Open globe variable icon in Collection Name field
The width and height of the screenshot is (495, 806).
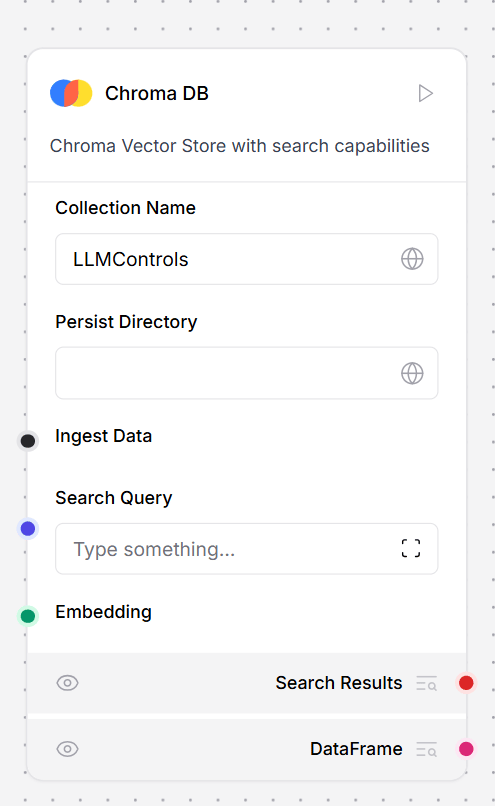click(x=412, y=259)
